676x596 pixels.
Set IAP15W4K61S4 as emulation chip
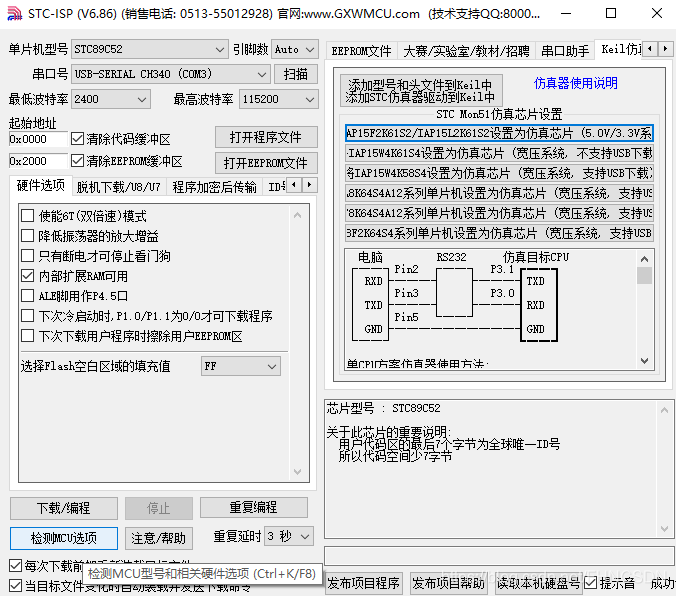coord(499,153)
